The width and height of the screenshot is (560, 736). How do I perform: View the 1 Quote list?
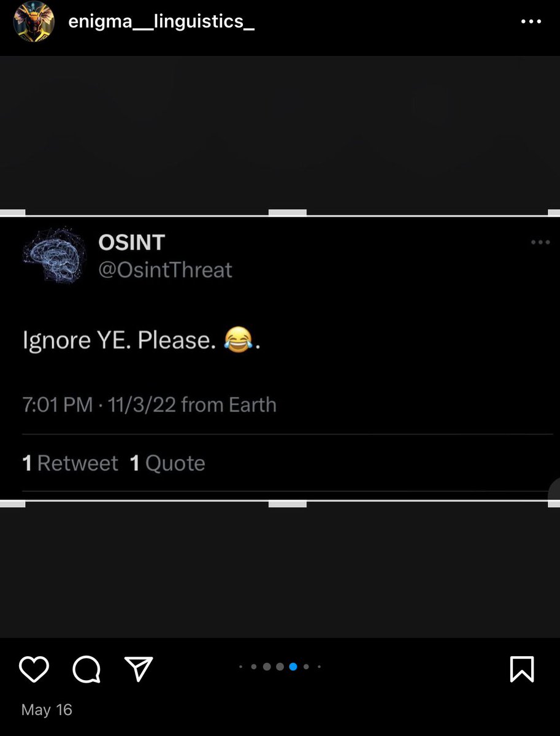tap(167, 463)
